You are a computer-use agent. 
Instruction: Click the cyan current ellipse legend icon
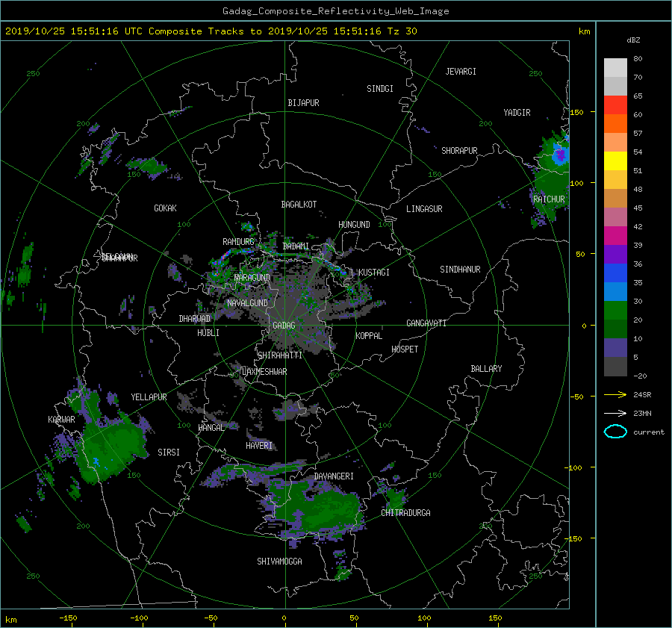615,432
